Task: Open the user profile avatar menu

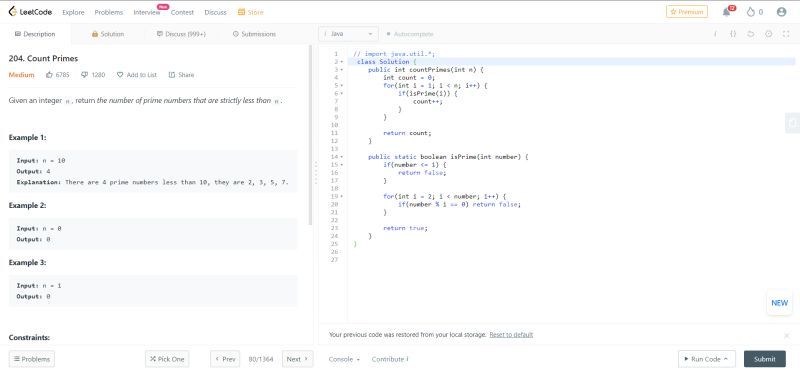Action: [781, 12]
